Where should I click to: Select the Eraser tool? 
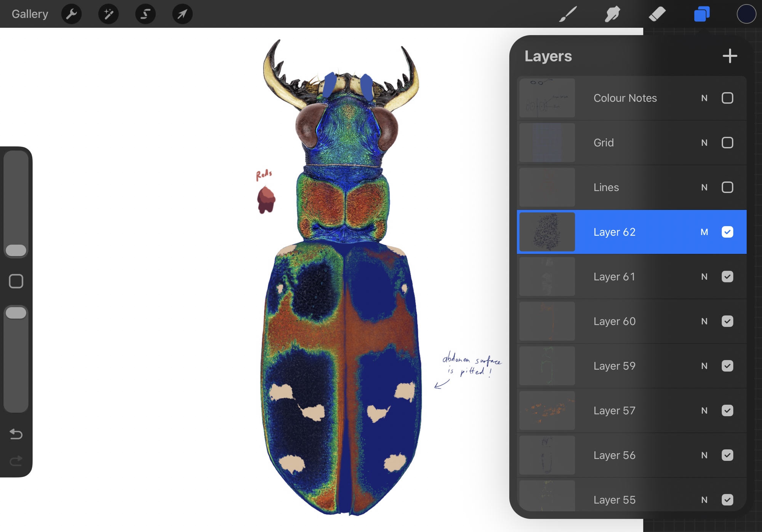[657, 14]
